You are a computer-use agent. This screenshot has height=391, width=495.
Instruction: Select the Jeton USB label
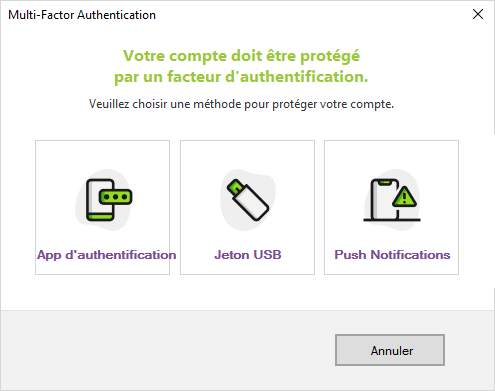click(x=248, y=255)
